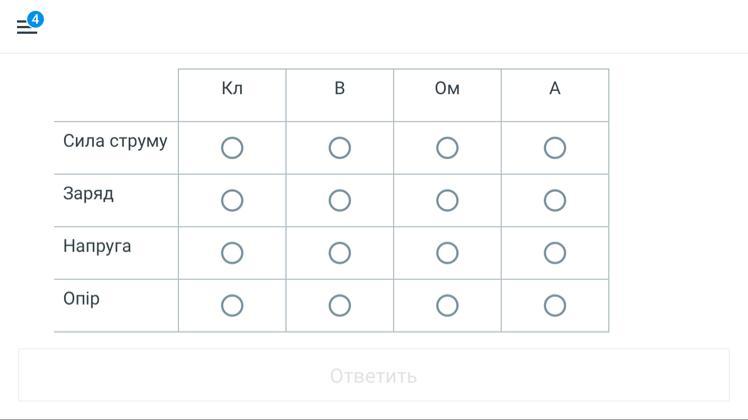Select В for Сила струму row
The image size is (748, 420).
pyautogui.click(x=340, y=148)
